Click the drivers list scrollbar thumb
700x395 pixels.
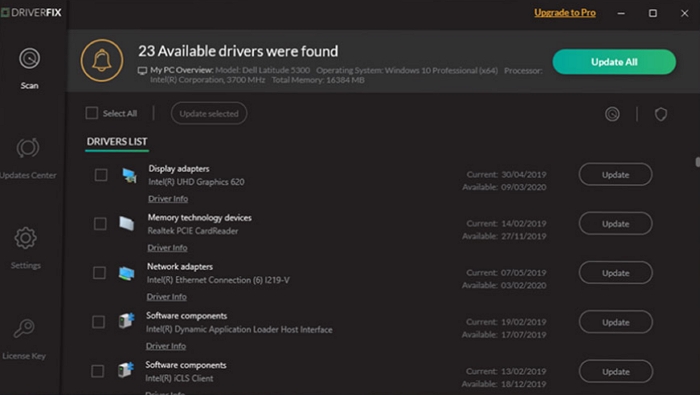697,162
